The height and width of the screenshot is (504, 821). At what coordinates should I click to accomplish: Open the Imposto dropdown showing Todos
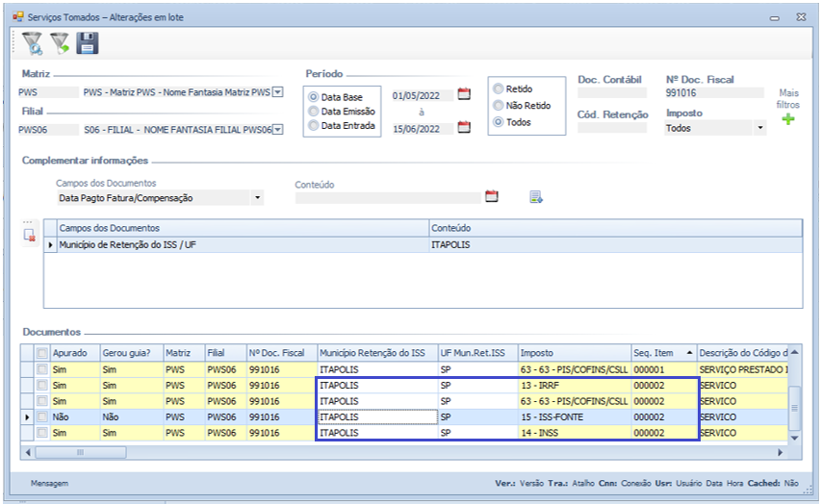759,128
